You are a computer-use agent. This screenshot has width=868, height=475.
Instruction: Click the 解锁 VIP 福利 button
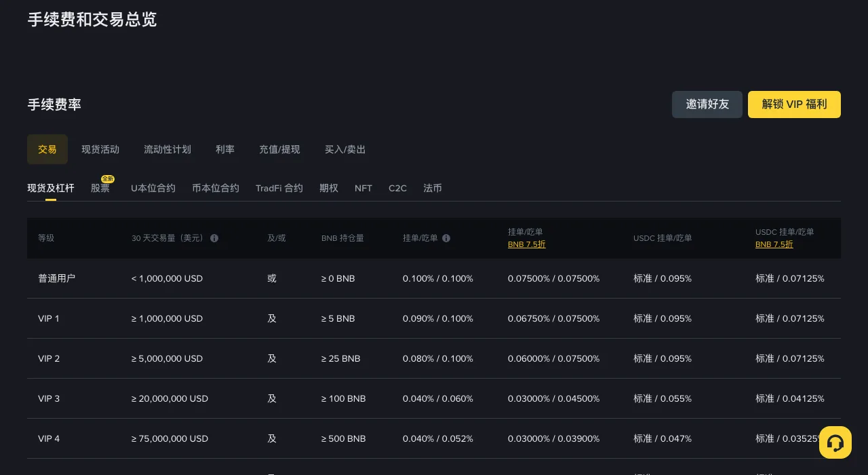coord(794,104)
